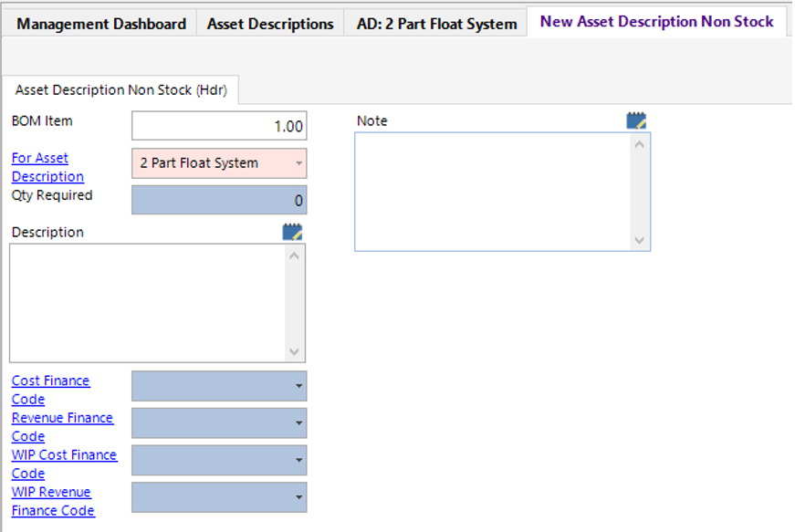
Task: Open the Cost Finance Code dropdown
Action: (298, 387)
